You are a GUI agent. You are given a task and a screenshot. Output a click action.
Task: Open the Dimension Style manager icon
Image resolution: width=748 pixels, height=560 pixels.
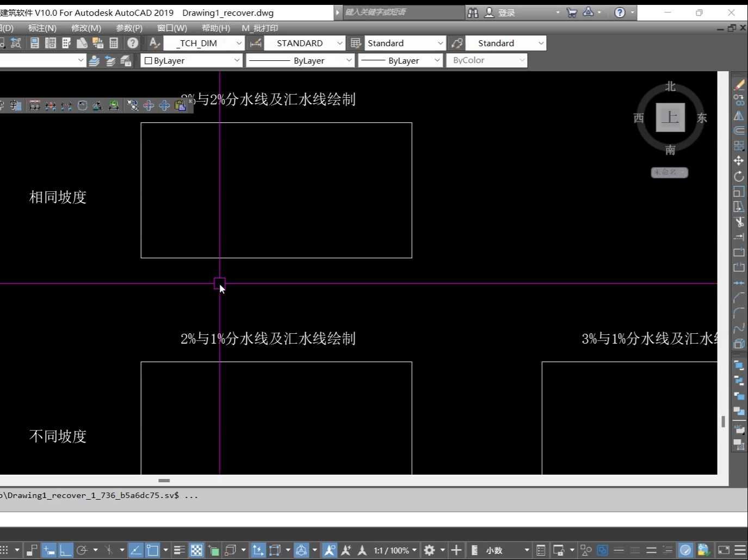[x=255, y=43]
